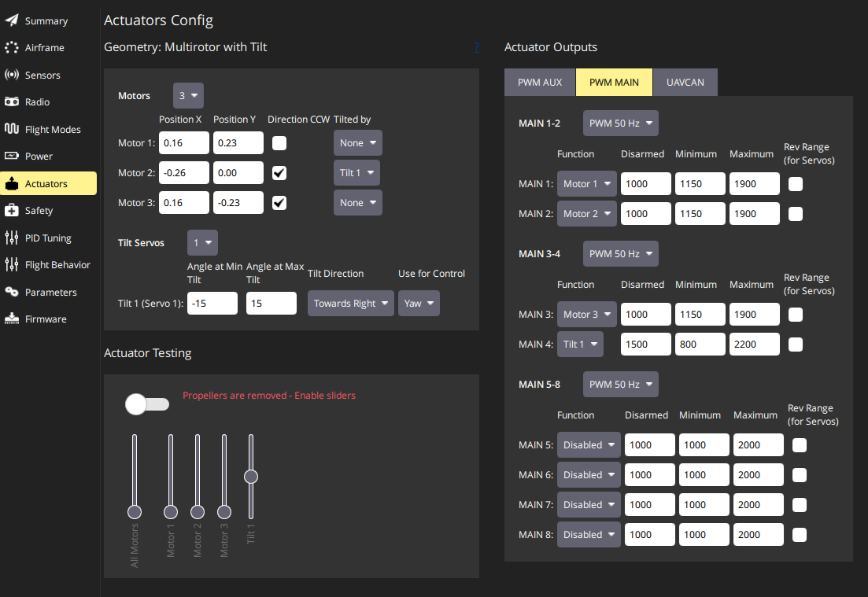
Task: Check Rev Range for MAIN 4
Action: (796, 345)
